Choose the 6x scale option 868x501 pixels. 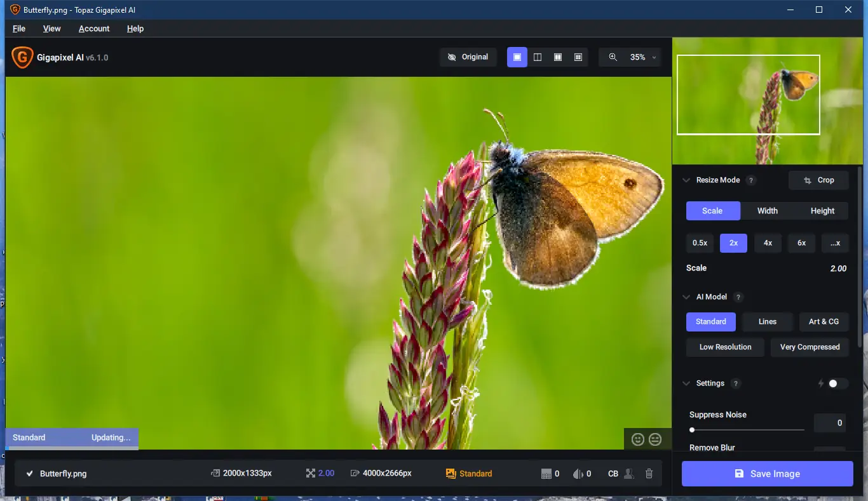pos(802,243)
